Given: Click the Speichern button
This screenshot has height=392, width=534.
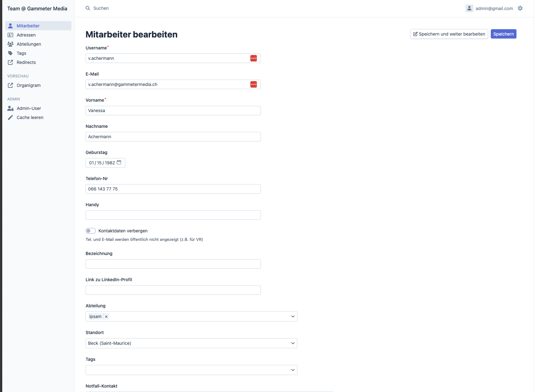Looking at the screenshot, I should [503, 34].
